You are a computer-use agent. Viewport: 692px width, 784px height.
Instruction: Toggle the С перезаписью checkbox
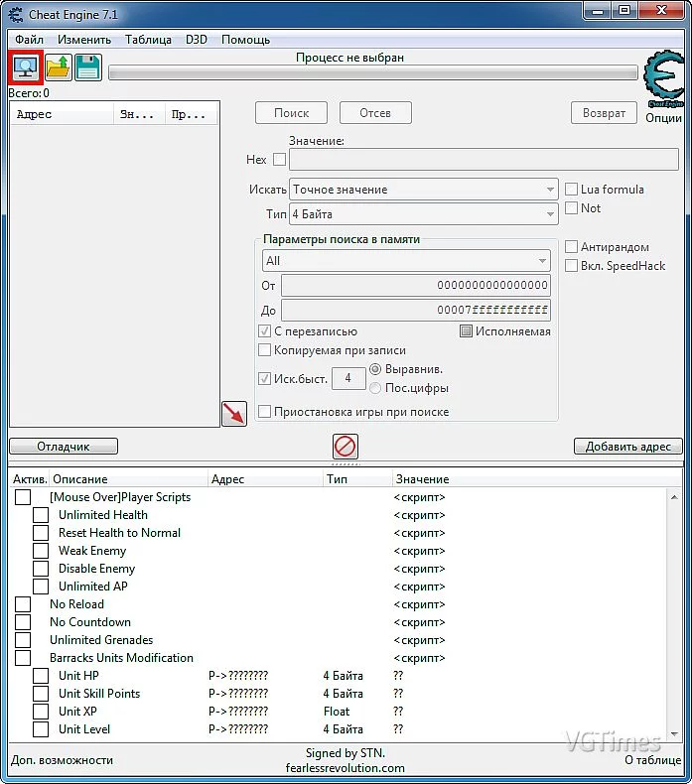pyautogui.click(x=265, y=331)
